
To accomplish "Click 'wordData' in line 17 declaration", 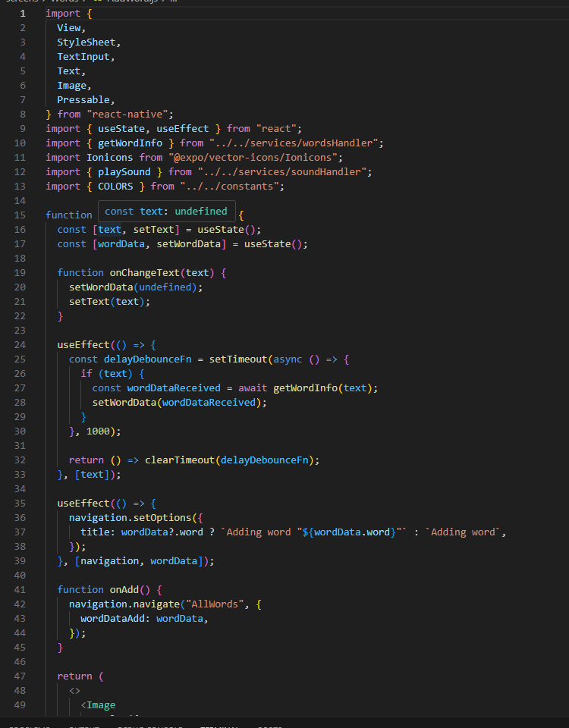I will click(x=121, y=243).
